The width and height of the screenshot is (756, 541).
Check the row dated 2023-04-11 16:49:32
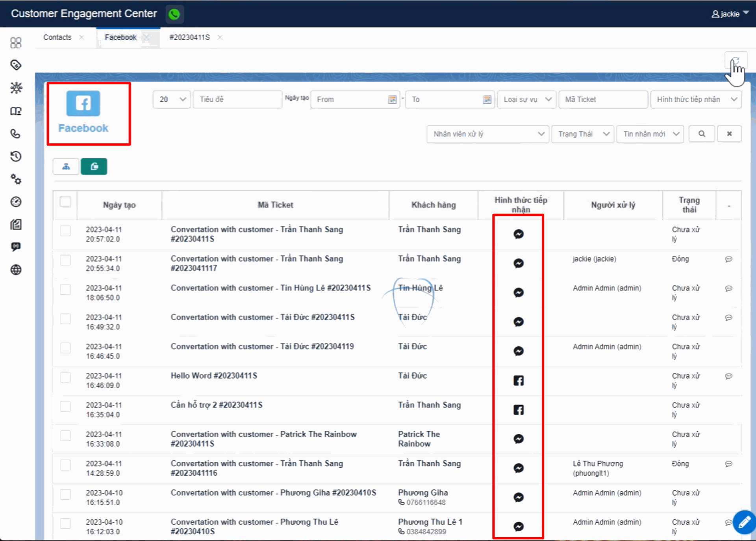click(x=65, y=318)
